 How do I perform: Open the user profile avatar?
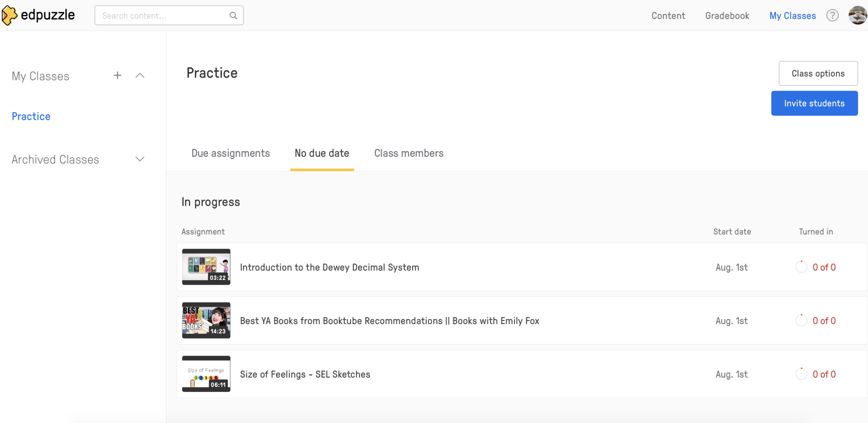click(857, 16)
